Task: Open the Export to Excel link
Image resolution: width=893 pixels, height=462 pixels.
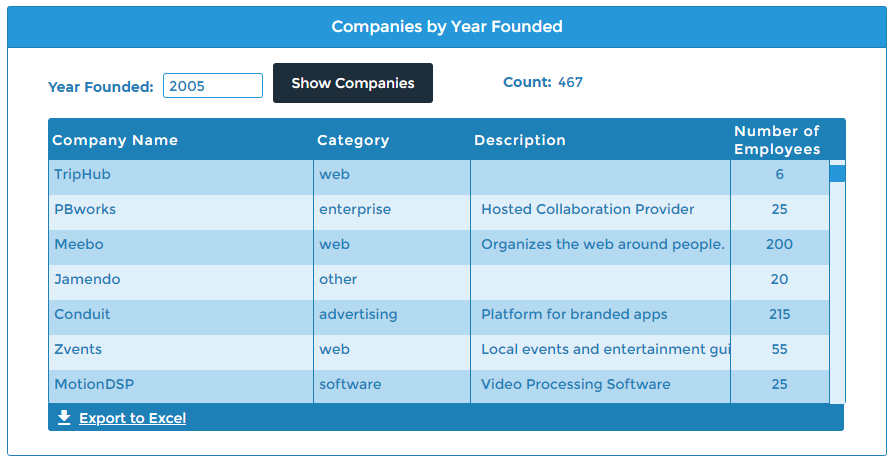Action: tap(132, 418)
